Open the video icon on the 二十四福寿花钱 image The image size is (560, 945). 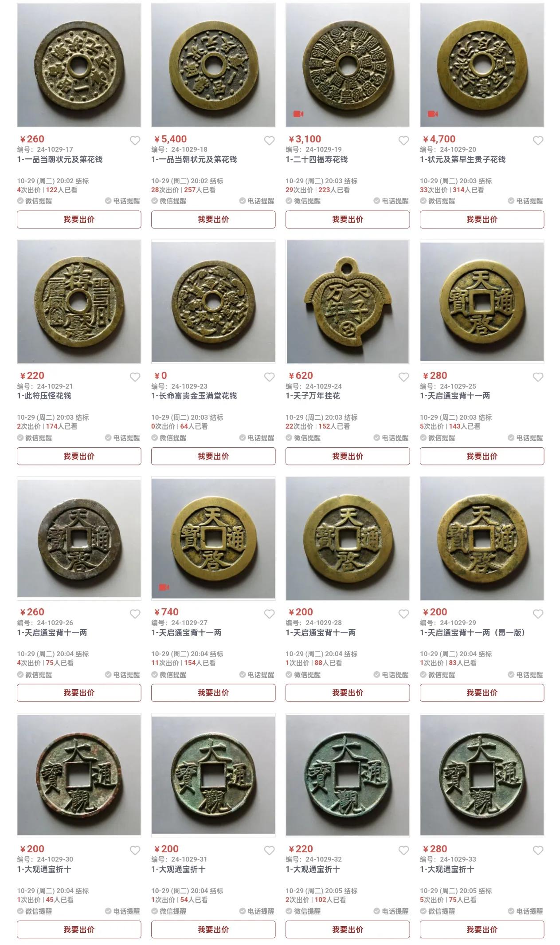[298, 114]
